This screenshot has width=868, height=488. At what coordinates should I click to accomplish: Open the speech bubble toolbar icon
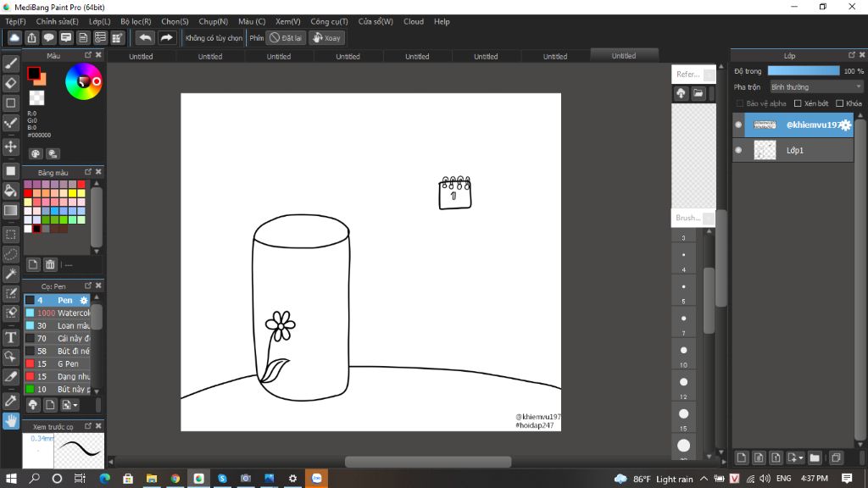coord(48,37)
